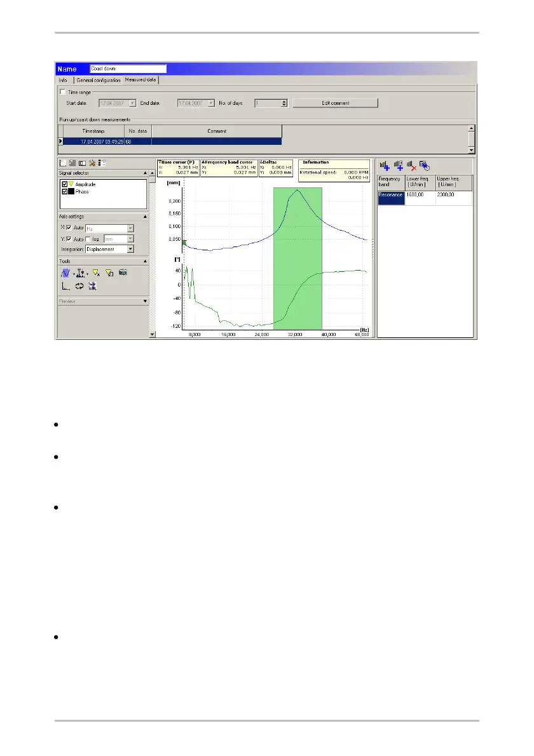Viewport: 534px width, 756px height.
Task: Click the Comment column header
Action: 217,131
